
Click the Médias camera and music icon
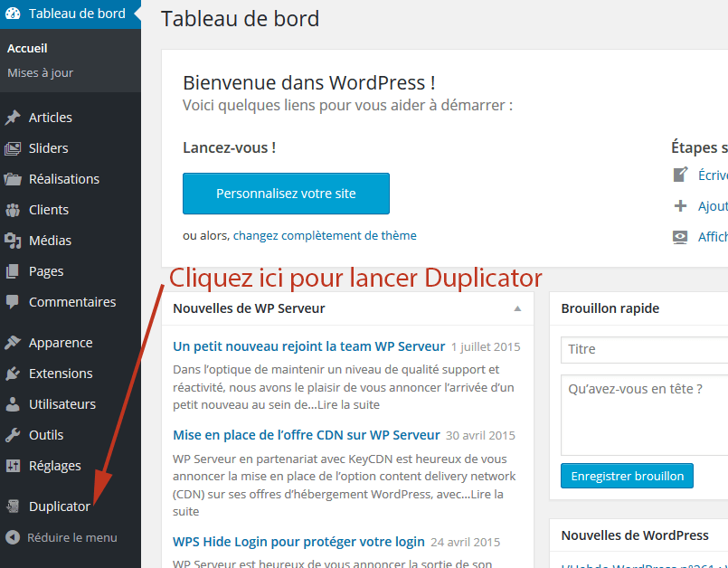[x=13, y=241]
